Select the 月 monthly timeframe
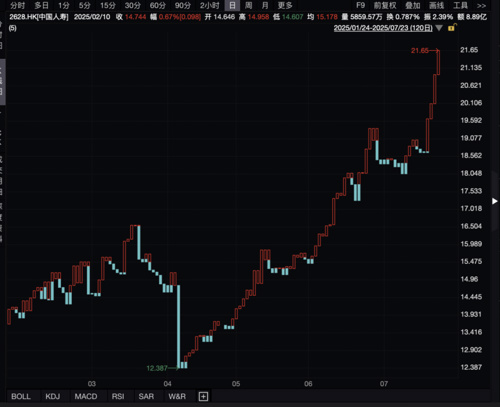 coord(265,5)
